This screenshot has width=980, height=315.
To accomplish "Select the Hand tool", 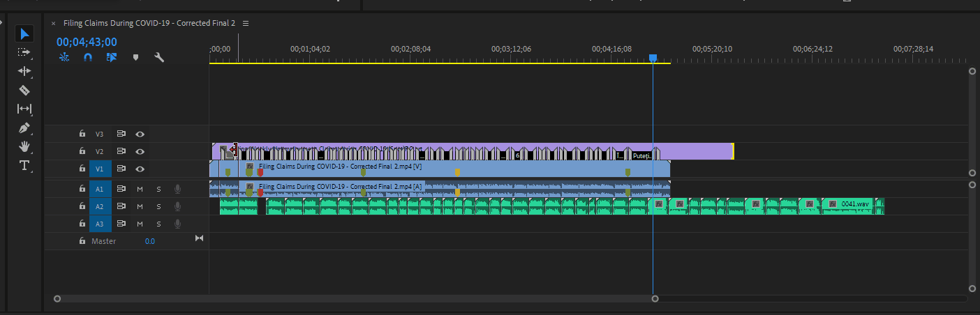I will point(24,146).
